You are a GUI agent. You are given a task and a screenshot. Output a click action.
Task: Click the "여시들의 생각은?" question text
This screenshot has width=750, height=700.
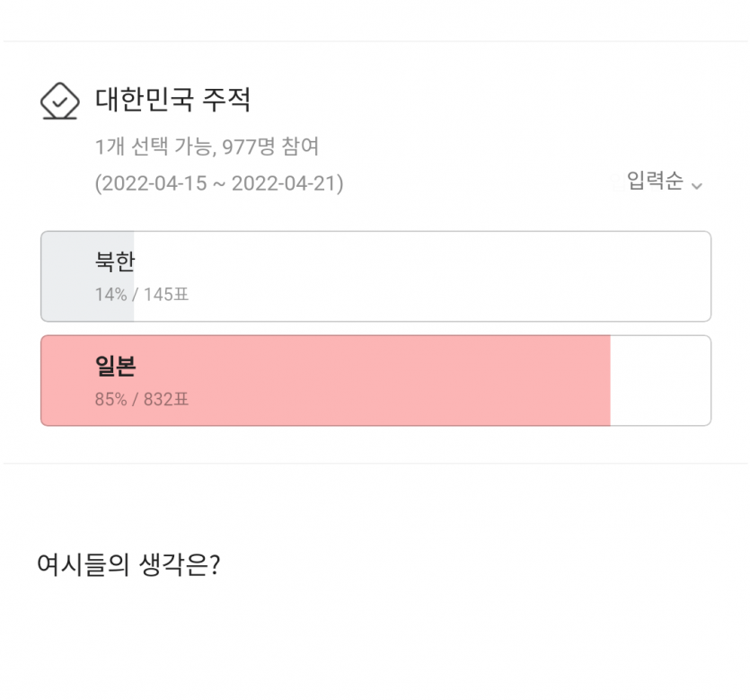128,565
